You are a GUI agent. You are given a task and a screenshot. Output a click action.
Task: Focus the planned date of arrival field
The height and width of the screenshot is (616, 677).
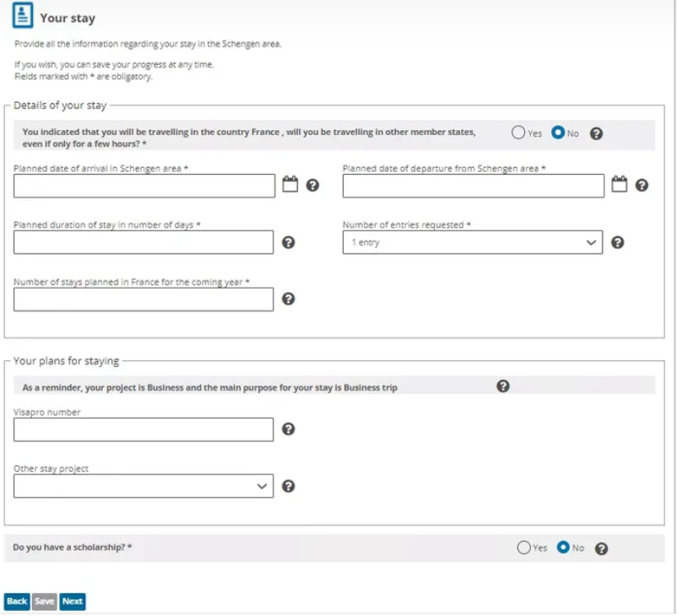point(144,186)
